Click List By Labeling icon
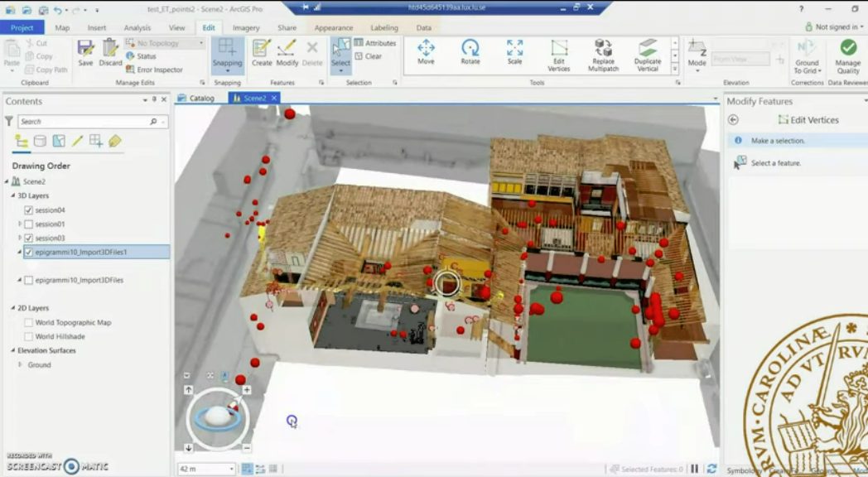Viewport: 868px width, 477px height. click(114, 141)
